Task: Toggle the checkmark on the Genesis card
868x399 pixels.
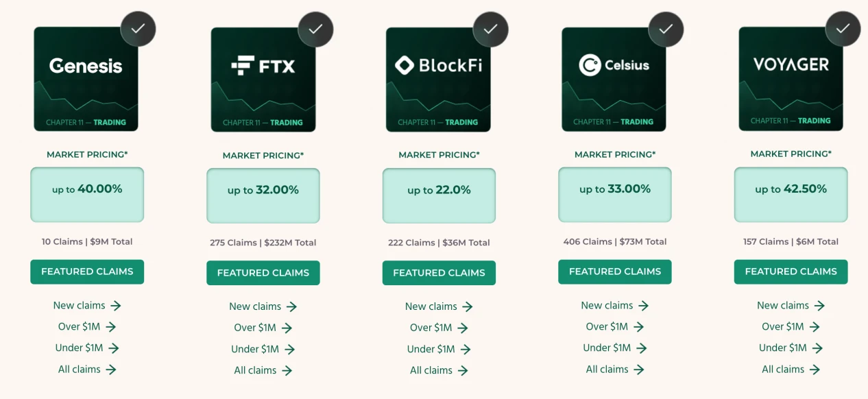Action: [139, 28]
